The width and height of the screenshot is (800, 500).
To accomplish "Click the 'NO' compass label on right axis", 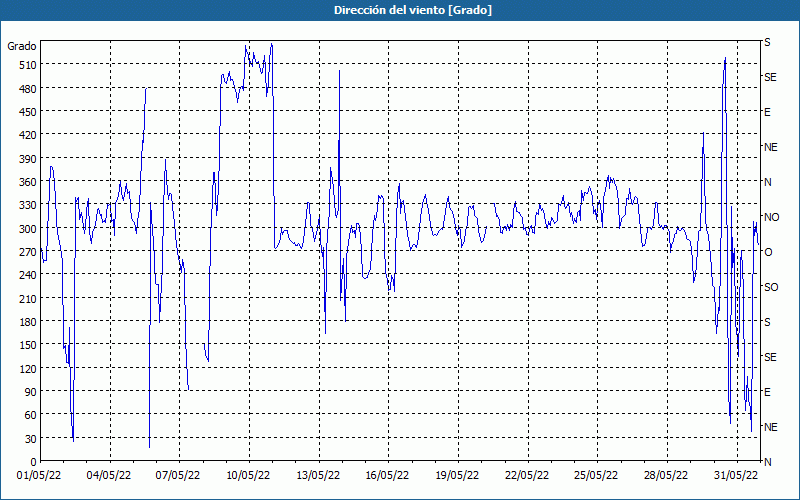I will tap(771, 217).
